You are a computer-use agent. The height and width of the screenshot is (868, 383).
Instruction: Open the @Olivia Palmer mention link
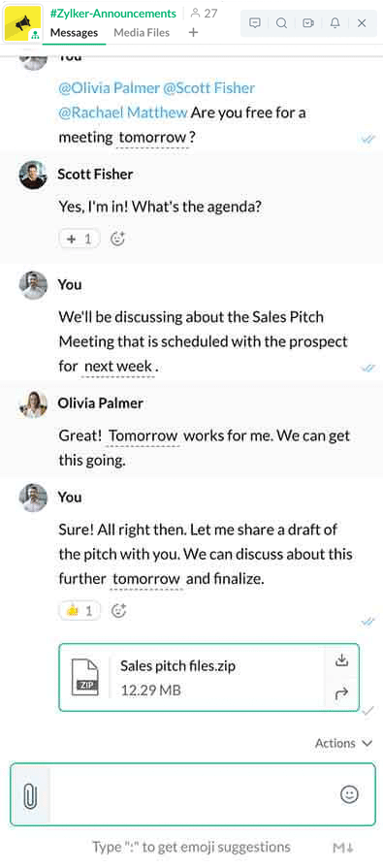point(109,88)
